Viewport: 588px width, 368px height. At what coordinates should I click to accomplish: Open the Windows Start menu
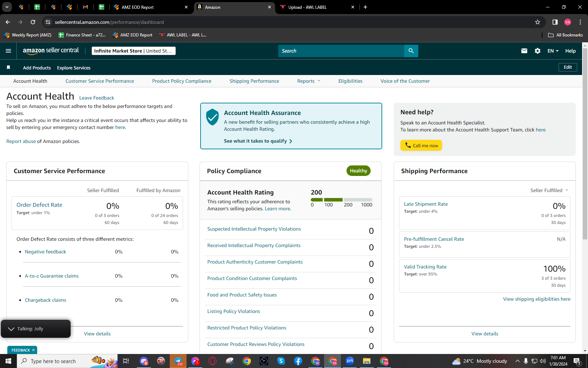tap(8, 361)
